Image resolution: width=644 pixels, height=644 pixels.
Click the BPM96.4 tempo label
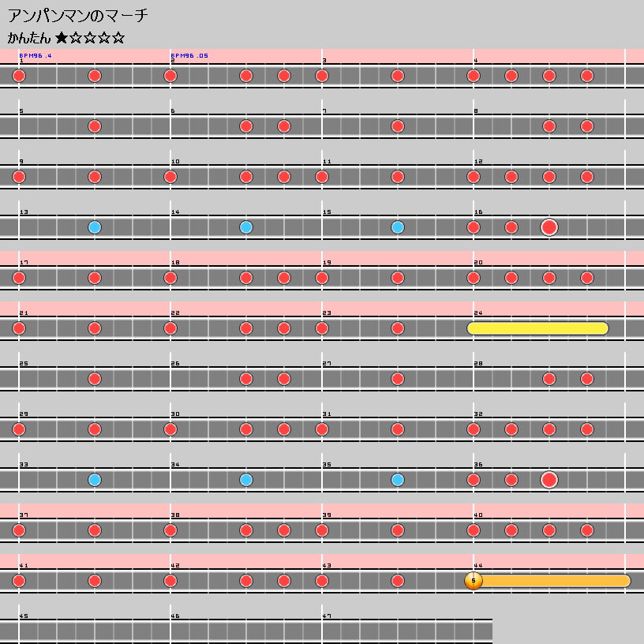pos(36,55)
